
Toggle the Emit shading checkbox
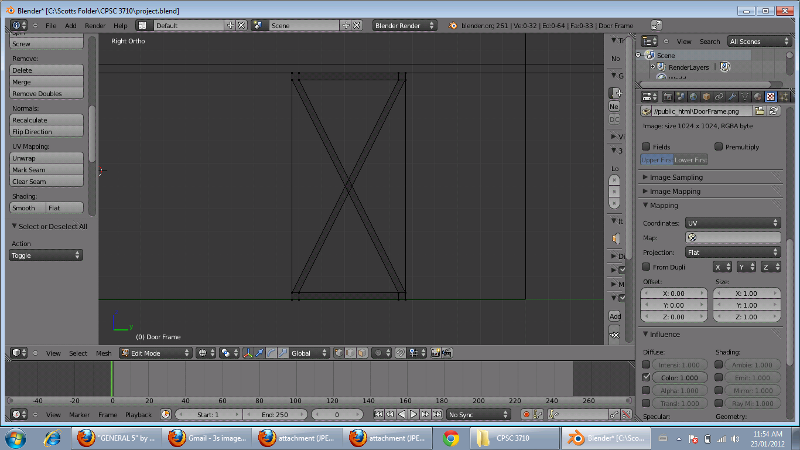(718, 377)
